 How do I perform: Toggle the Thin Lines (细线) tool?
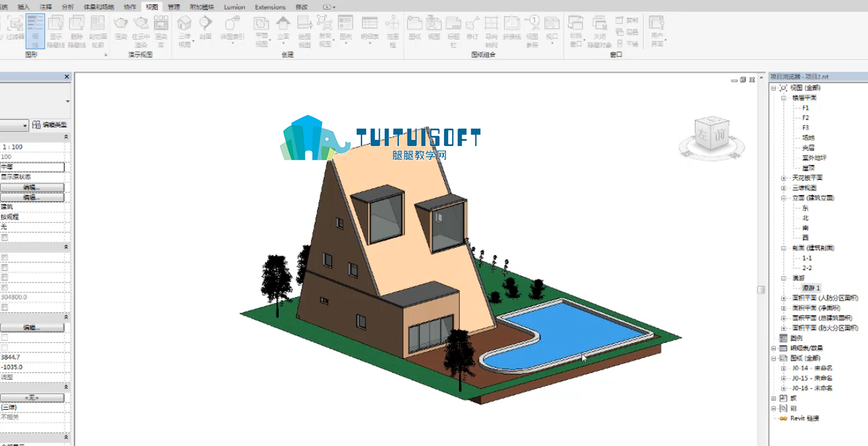pyautogui.click(x=35, y=31)
